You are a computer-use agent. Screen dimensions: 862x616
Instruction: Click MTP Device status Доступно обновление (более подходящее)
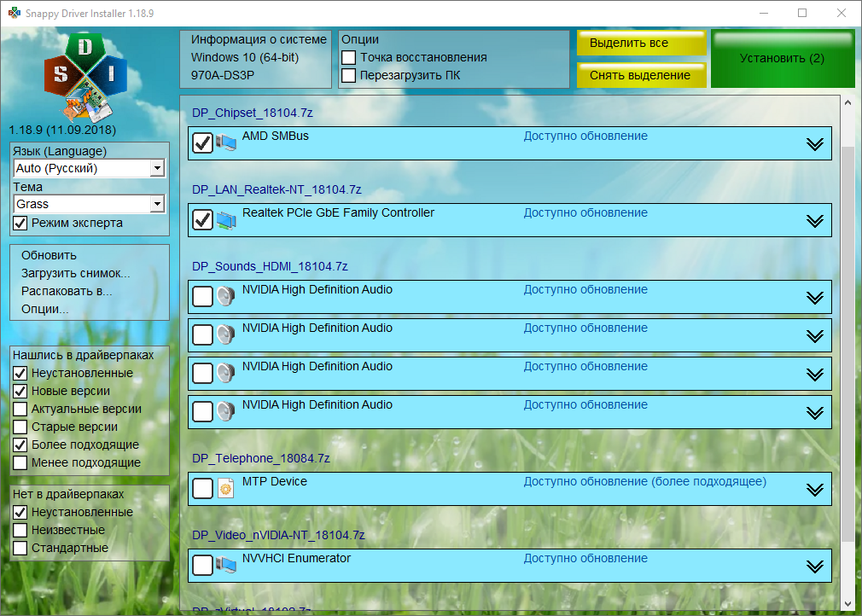645,482
